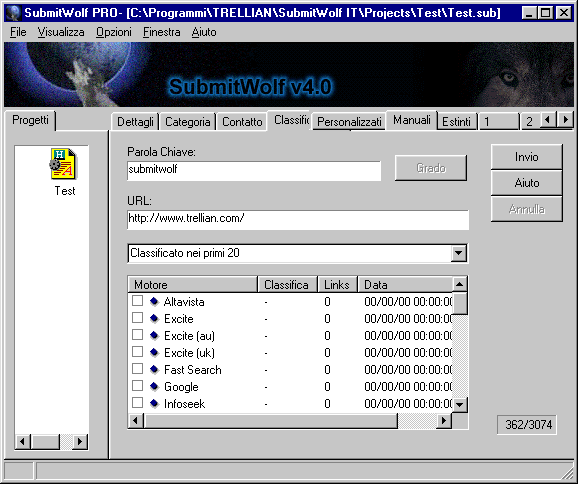This screenshot has height=484, width=578.
Task: Check the Infoseek checkbox
Action: 137,403
